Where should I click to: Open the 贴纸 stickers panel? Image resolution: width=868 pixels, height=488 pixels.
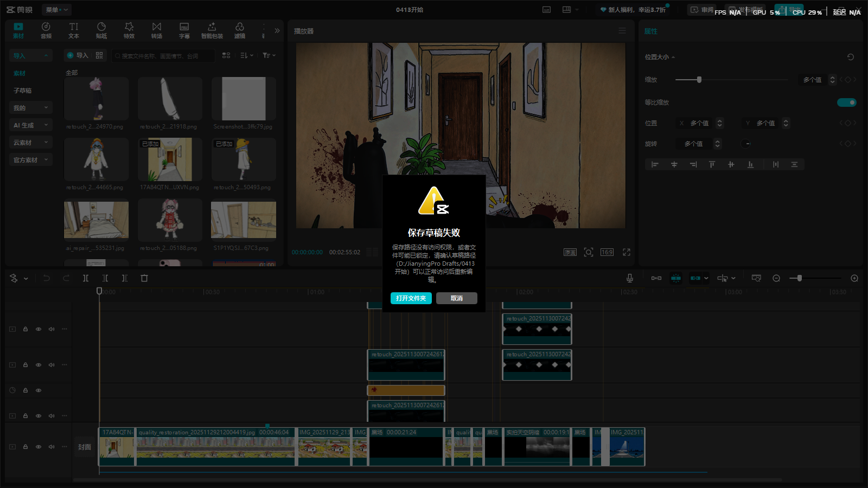pyautogui.click(x=101, y=30)
